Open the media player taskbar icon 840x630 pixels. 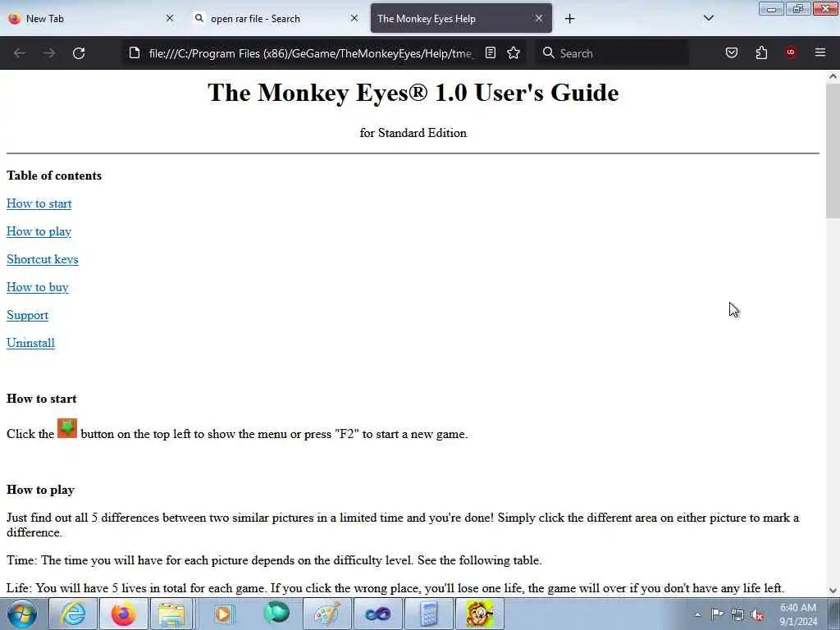223,614
